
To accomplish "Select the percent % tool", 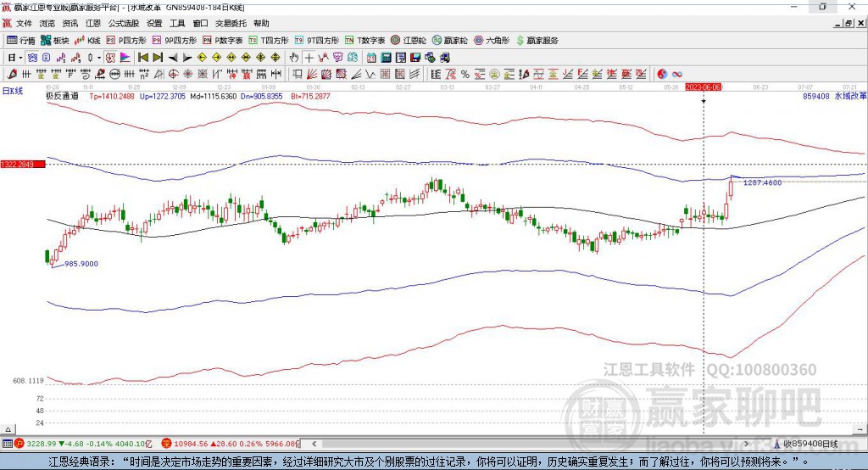I will [x=465, y=75].
